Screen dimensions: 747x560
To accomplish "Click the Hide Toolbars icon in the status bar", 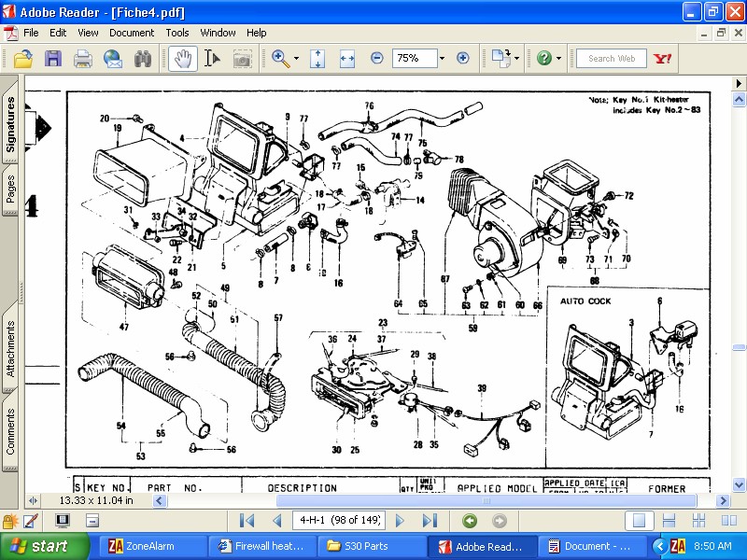I will point(92,521).
